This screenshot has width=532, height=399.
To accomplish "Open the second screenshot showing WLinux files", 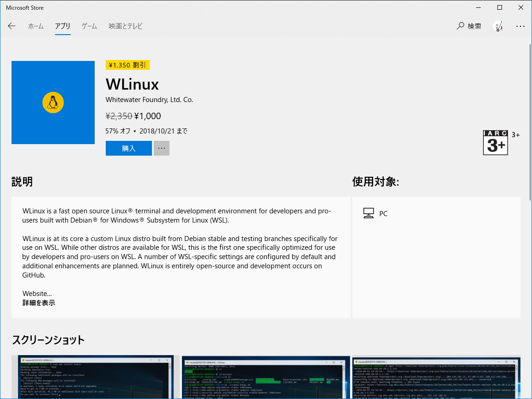I will (x=266, y=377).
